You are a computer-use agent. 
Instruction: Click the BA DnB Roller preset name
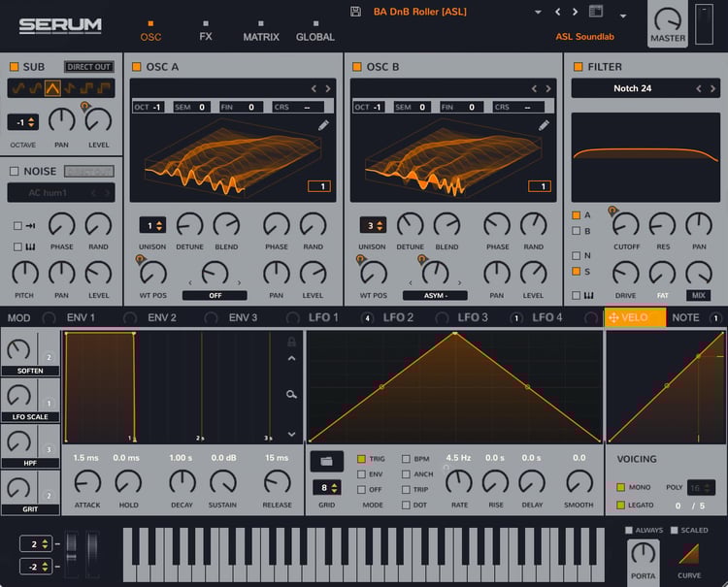tap(419, 12)
